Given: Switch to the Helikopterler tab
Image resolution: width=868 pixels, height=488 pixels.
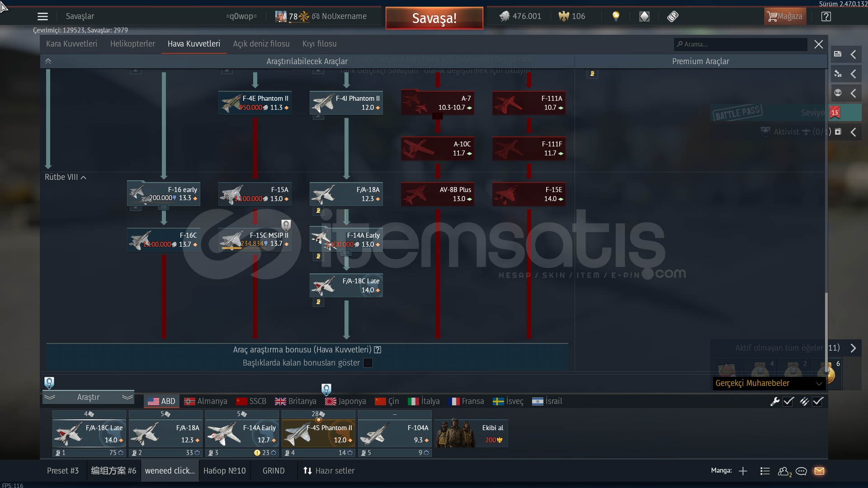Looking at the screenshot, I should (x=132, y=44).
